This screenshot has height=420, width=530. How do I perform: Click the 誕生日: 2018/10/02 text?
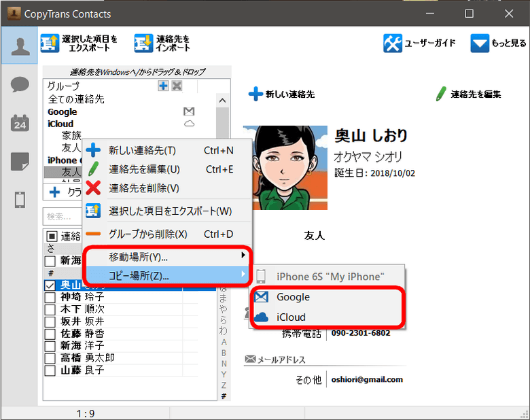[374, 173]
